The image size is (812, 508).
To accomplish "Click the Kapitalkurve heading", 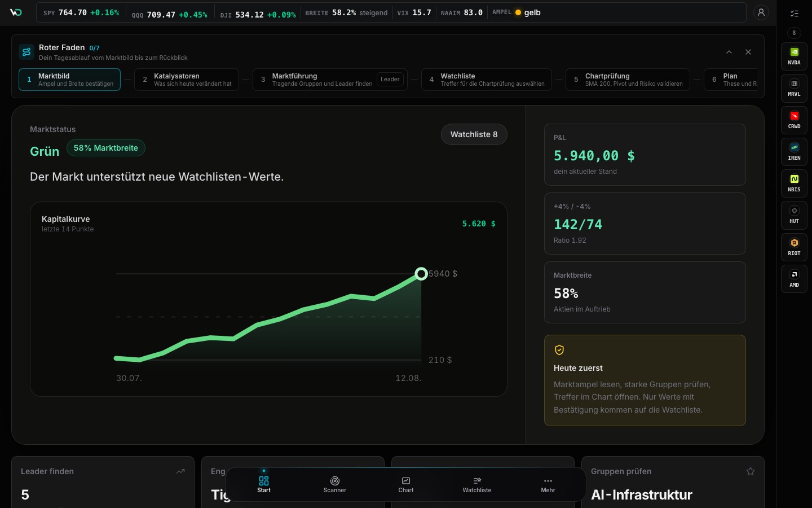I will [x=66, y=219].
